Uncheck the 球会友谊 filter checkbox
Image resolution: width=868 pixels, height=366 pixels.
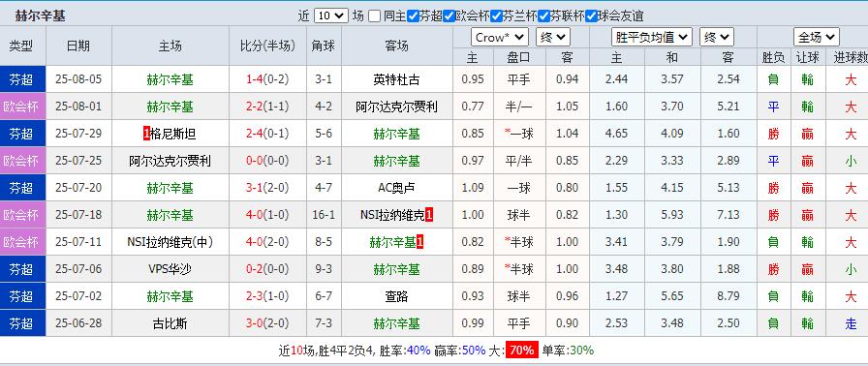591,16
